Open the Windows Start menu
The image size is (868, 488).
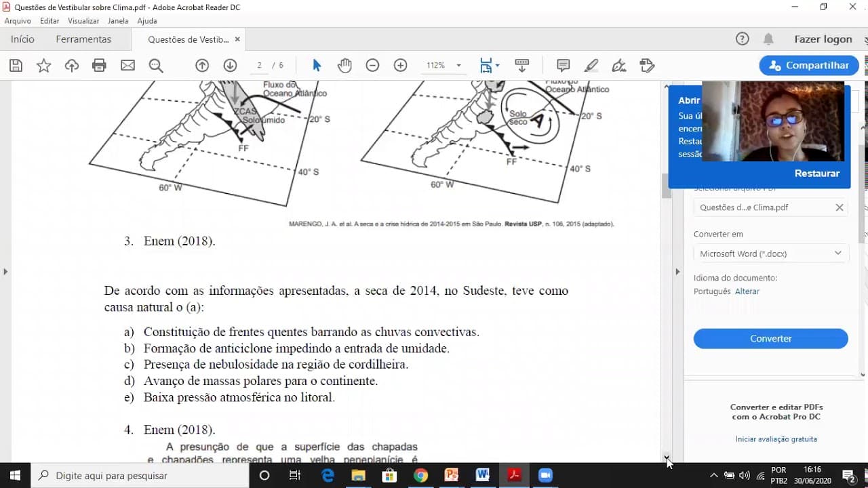click(x=15, y=476)
